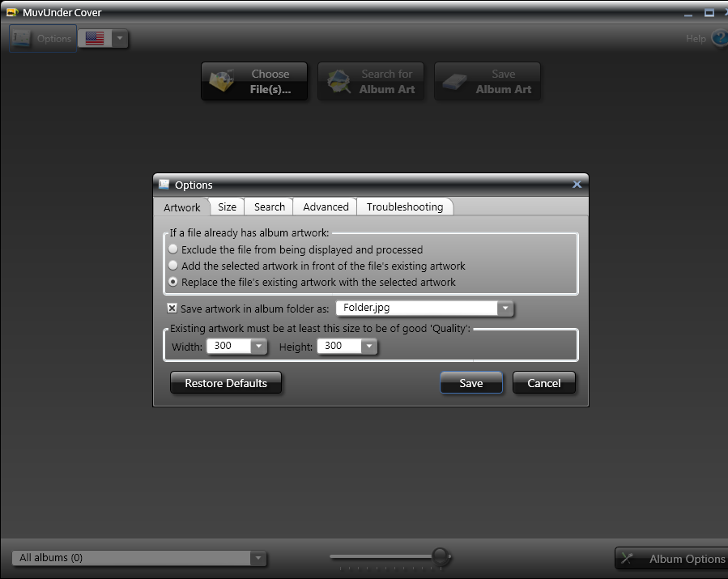Screen dimensions: 728x579
Task: Click the thumbnail size slider knob
Action: coord(441,556)
